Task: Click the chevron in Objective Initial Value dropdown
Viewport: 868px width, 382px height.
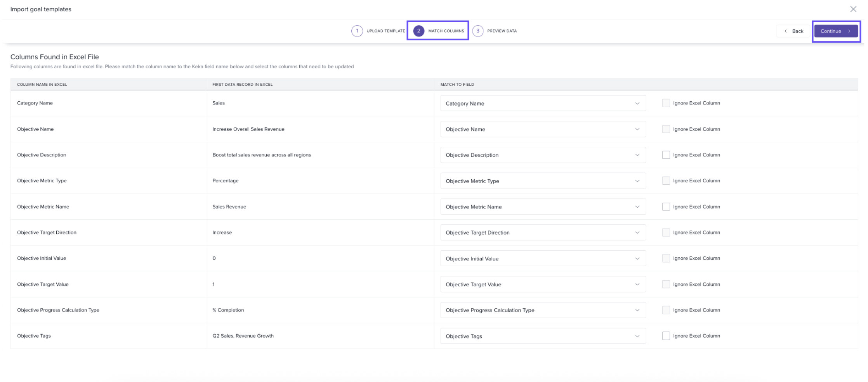Action: pyautogui.click(x=637, y=259)
